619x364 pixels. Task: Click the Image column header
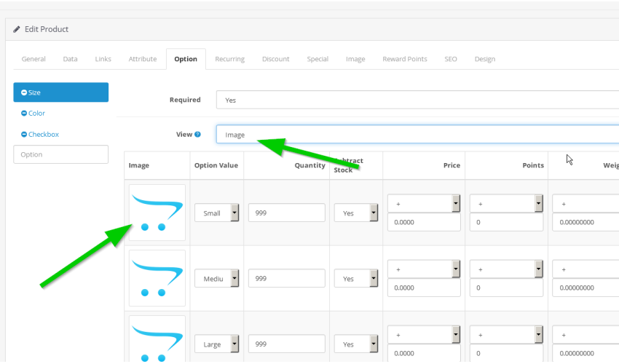(139, 165)
